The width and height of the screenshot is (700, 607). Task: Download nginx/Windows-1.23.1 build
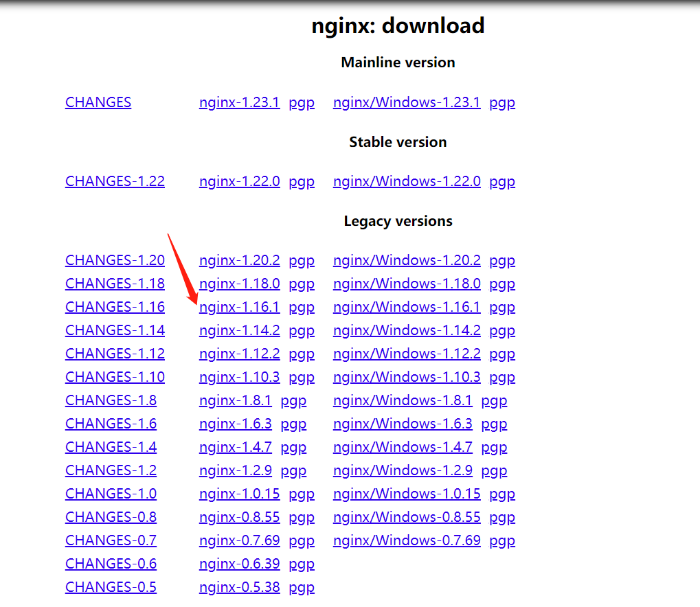coord(407,102)
